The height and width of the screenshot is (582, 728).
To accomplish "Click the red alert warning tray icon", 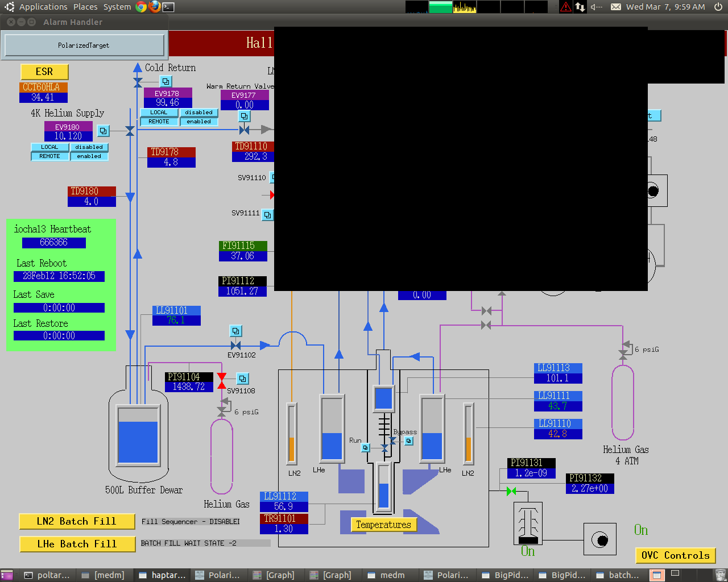I will coord(566,7).
